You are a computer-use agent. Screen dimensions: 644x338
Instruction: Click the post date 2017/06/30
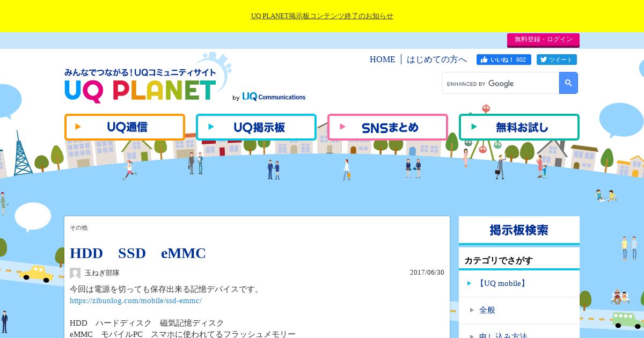[427, 273]
